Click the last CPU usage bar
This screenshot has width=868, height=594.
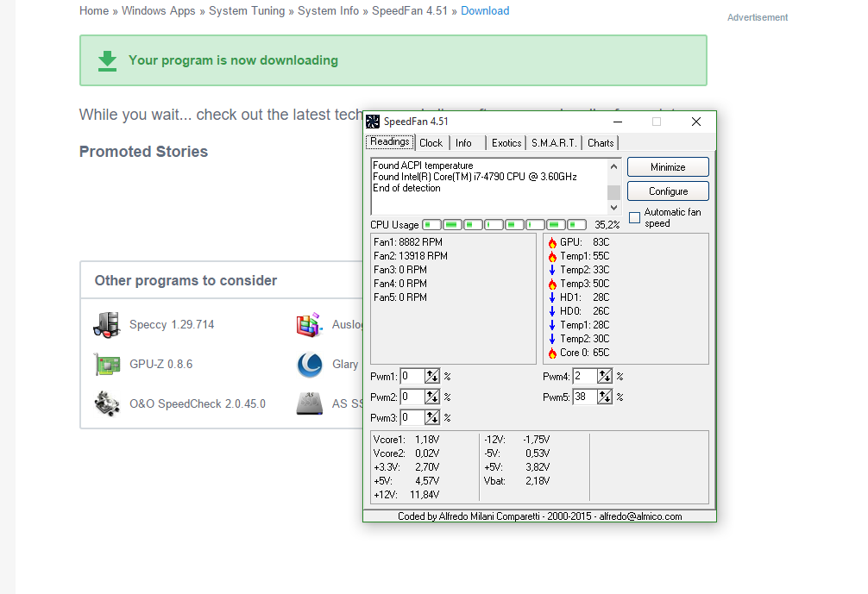577,224
